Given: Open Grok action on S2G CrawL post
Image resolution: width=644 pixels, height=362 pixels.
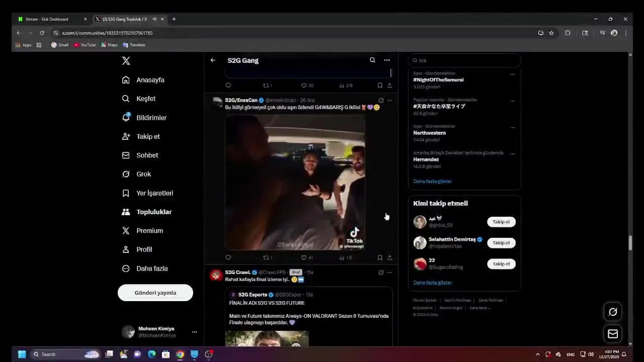Looking at the screenshot, I should pos(381,273).
